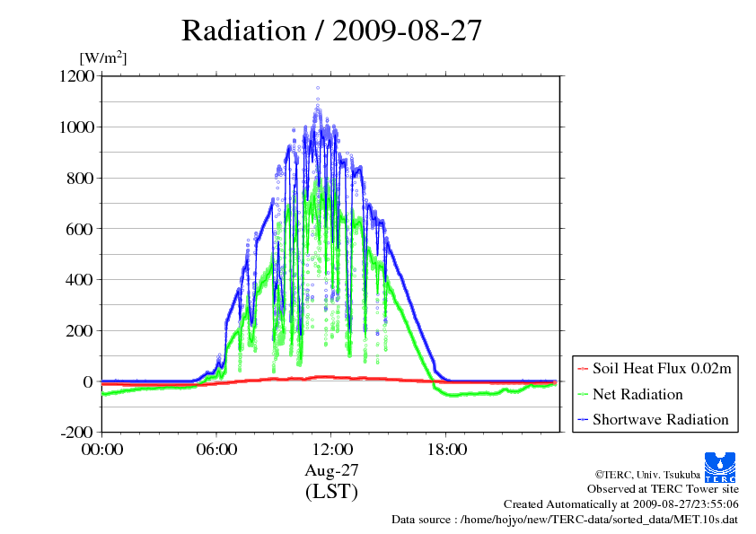Click the -200 y-axis label

(76, 433)
